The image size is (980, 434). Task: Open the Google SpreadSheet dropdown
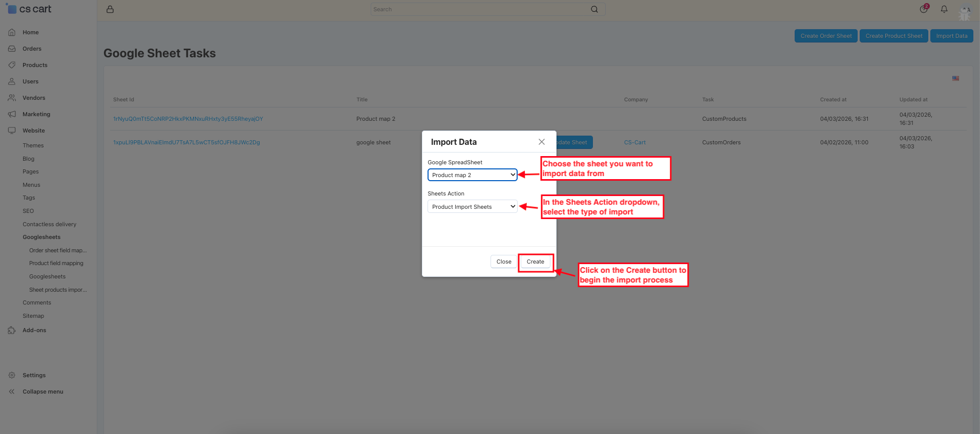472,175
